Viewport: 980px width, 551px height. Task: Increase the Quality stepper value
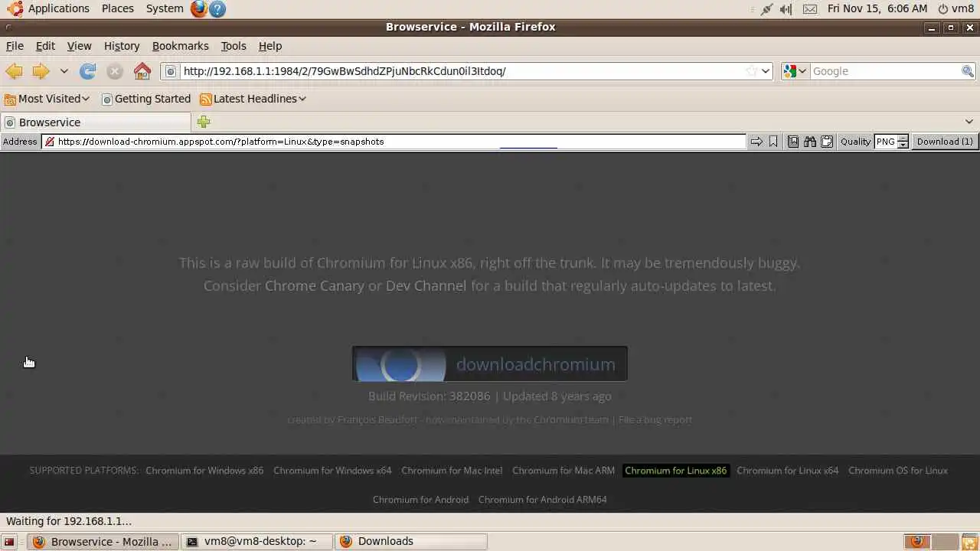903,139
